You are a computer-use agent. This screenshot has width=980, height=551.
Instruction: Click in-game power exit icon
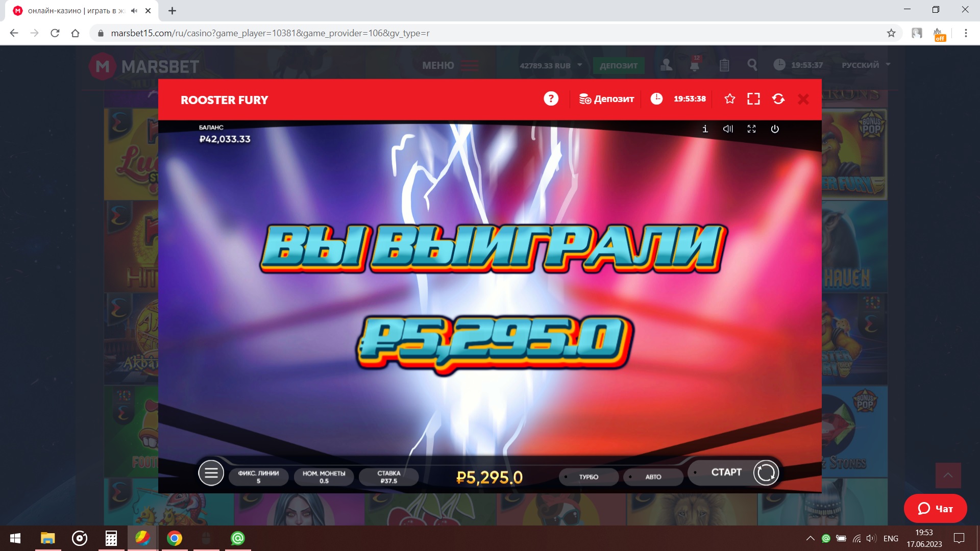[775, 129]
